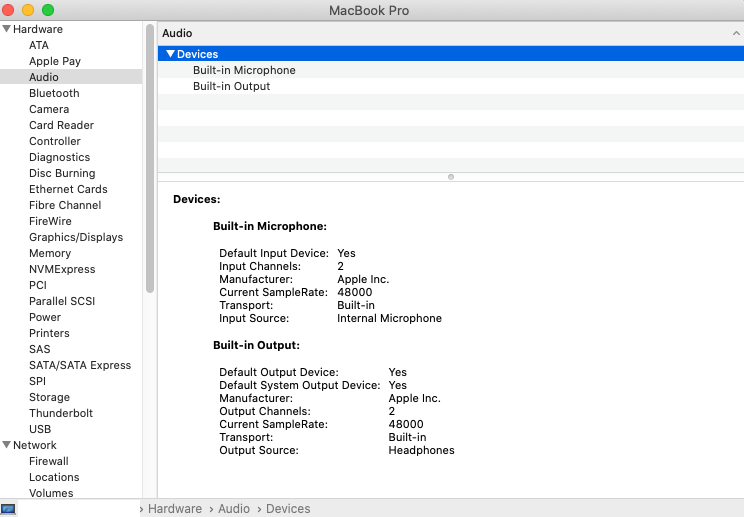Click the pane split divider handle dot
Viewport: 744px width, 517px height.
click(451, 177)
